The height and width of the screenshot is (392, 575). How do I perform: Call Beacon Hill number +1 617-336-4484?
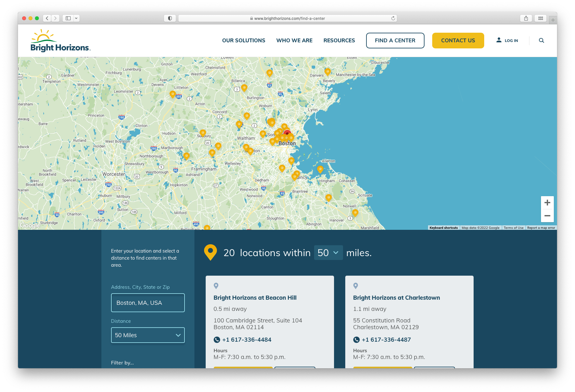pos(247,339)
